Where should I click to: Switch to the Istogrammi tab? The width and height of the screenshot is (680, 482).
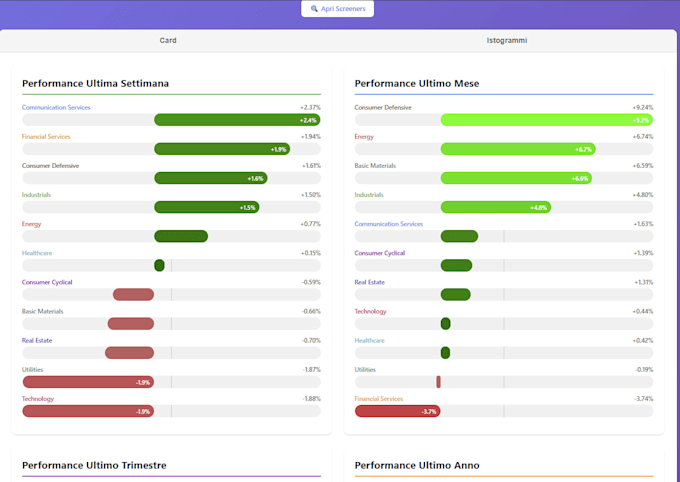click(507, 40)
